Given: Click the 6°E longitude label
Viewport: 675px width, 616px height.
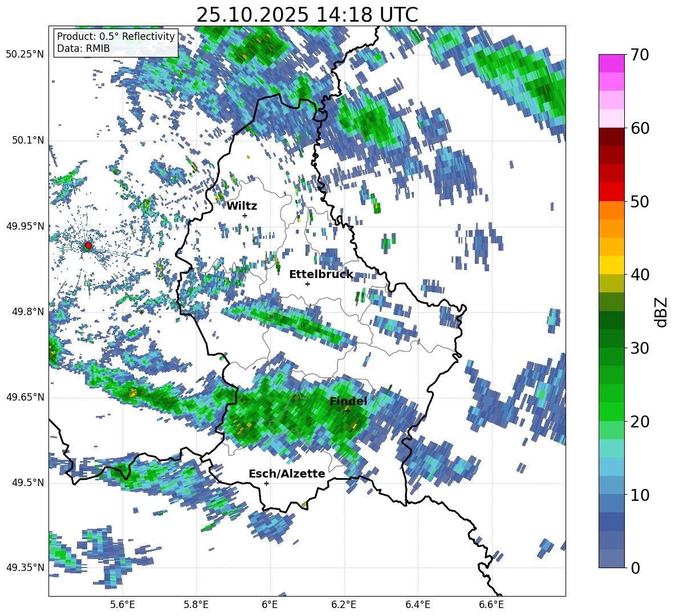Looking at the screenshot, I should tap(270, 605).
